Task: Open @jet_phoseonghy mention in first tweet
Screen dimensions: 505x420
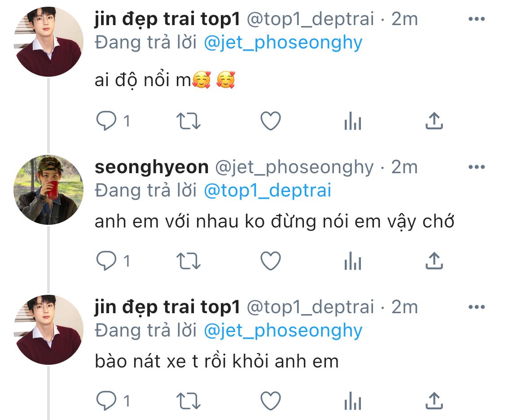Action: click(283, 43)
